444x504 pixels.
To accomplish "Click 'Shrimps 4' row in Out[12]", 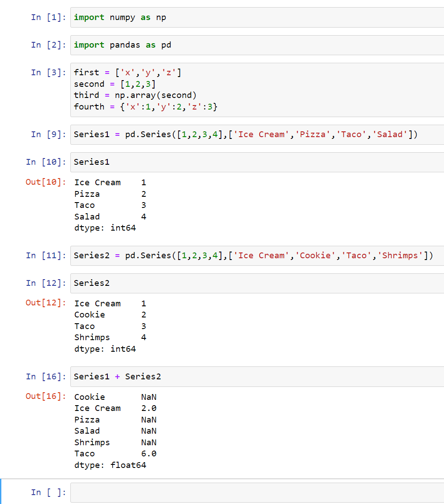I will click(110, 338).
